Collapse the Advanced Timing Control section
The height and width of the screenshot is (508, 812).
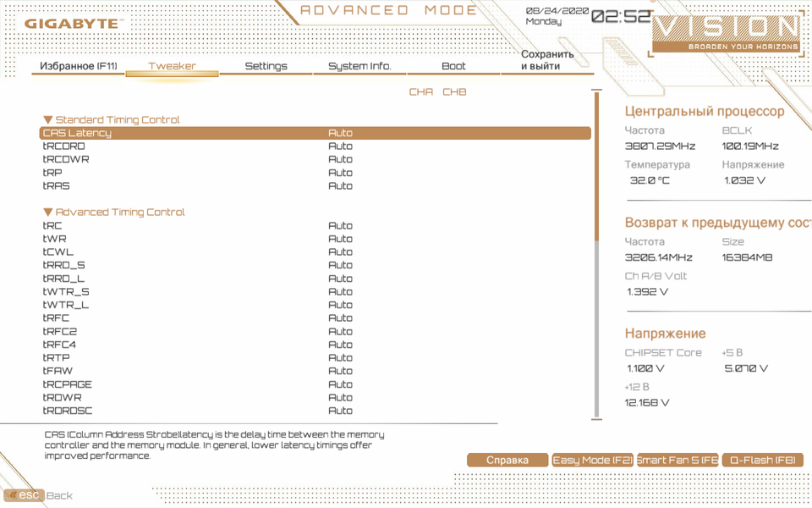[114, 212]
